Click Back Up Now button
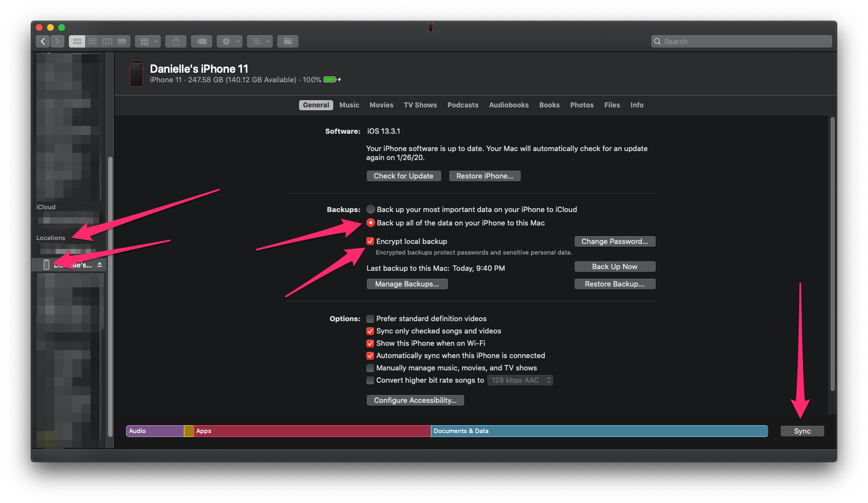This screenshot has height=503, width=868. point(615,267)
